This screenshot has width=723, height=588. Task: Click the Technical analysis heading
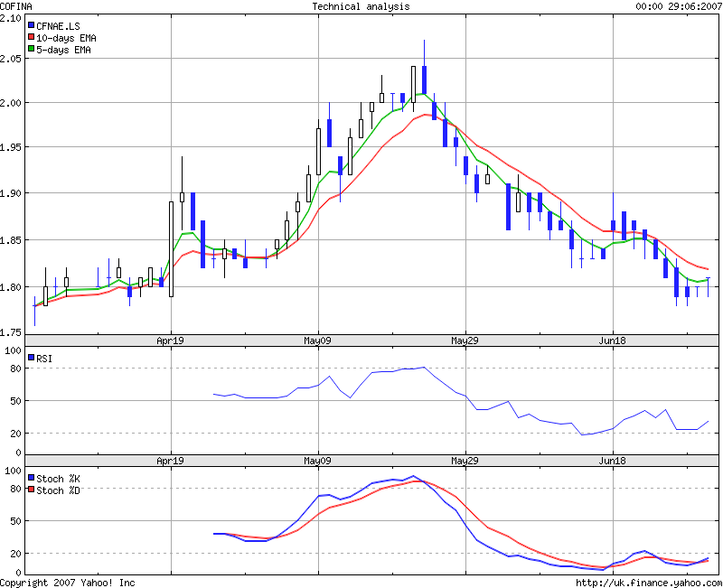coord(361,6)
